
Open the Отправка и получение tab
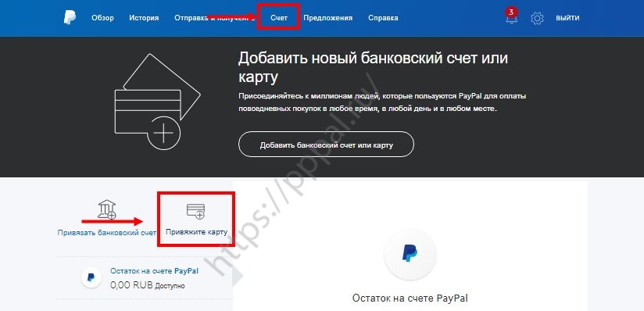pos(214,18)
